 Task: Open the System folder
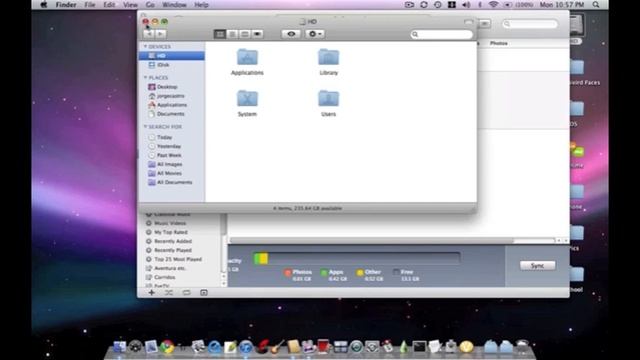click(x=247, y=103)
